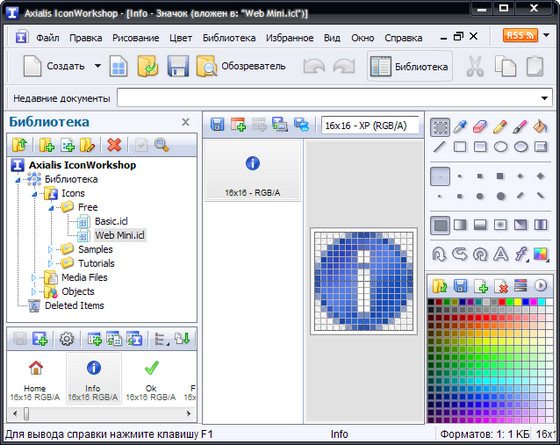Image resolution: width=560 pixels, height=445 pixels.
Task: Open the 16x16 - XP (RGB/A) format dropdown
Action: 370,125
